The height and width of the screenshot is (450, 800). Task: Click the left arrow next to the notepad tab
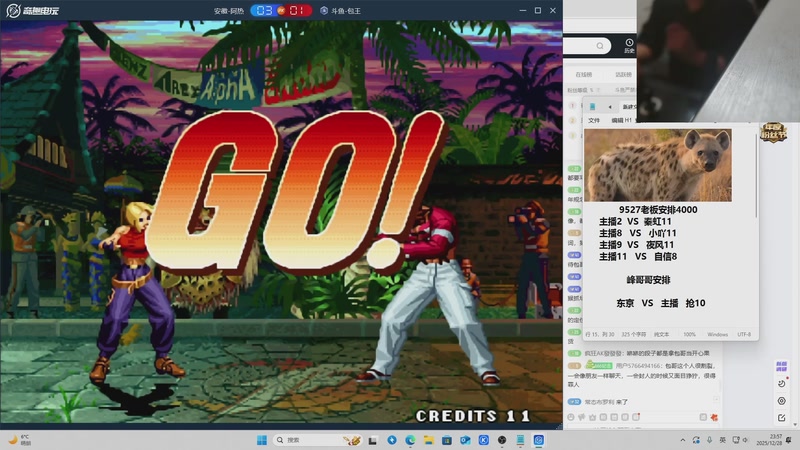[x=610, y=107]
